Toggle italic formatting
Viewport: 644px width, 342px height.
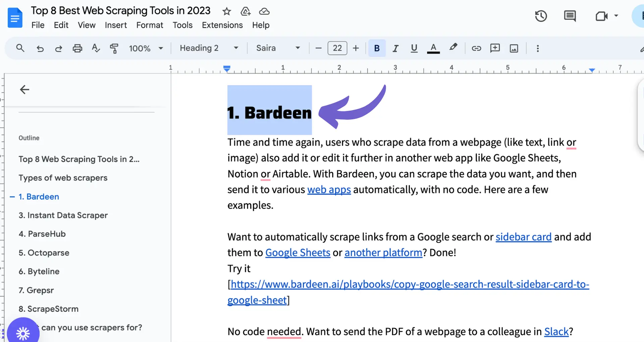coord(395,48)
